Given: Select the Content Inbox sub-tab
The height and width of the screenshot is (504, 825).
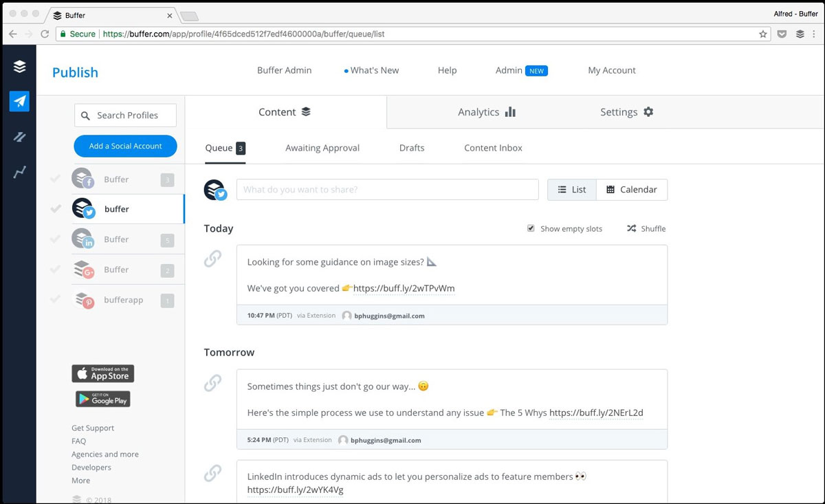Looking at the screenshot, I should [x=493, y=148].
